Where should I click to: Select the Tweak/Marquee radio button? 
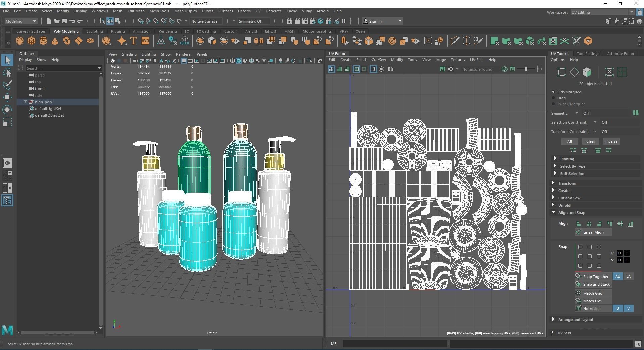(553, 104)
